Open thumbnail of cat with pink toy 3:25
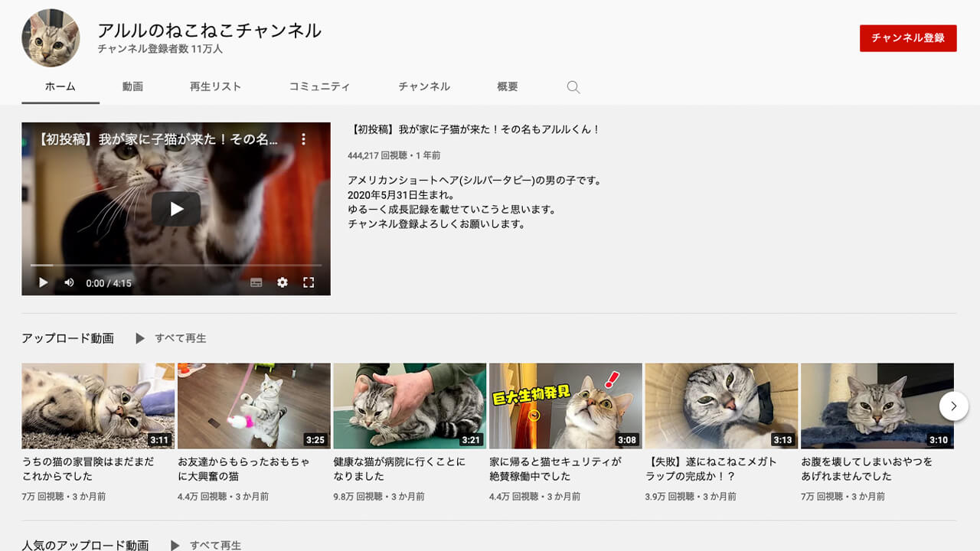Screen dimensions: 980x551 (x=254, y=406)
